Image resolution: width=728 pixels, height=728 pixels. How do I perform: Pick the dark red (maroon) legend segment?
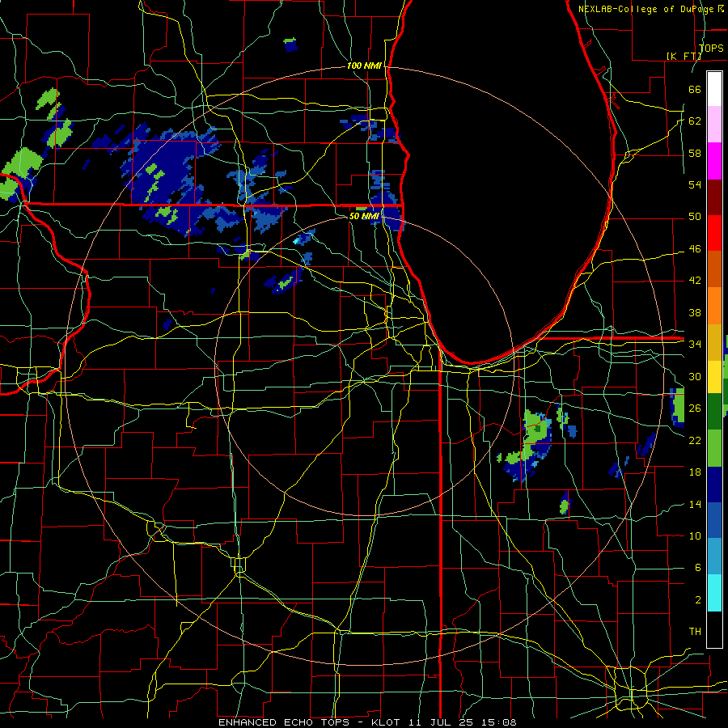[714, 197]
